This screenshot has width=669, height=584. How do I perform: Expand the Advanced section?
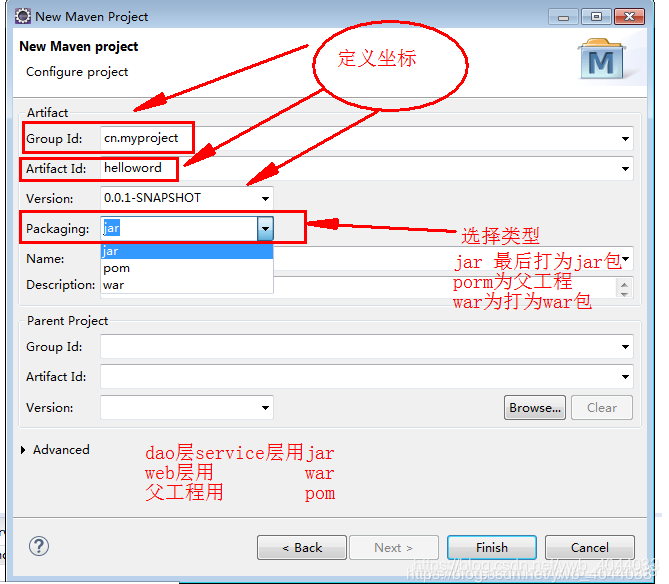tap(23, 450)
